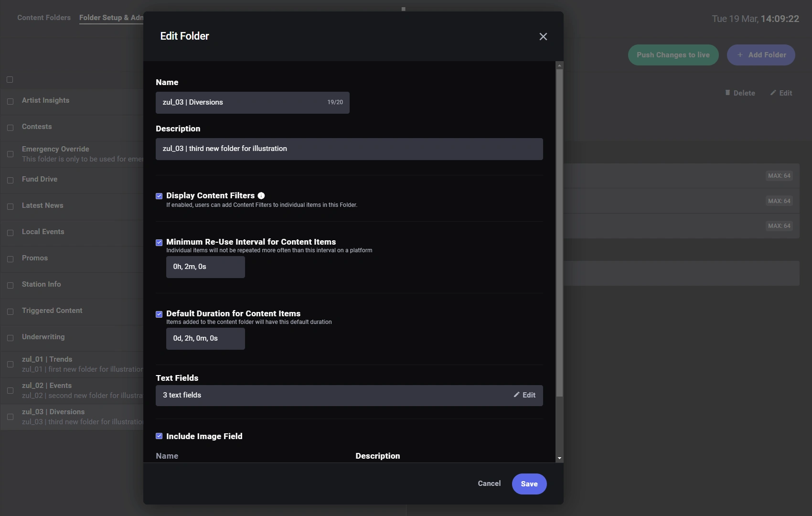Toggle Default Duration for Content Items checkbox
Viewport: 812px width, 516px height.
tap(159, 314)
